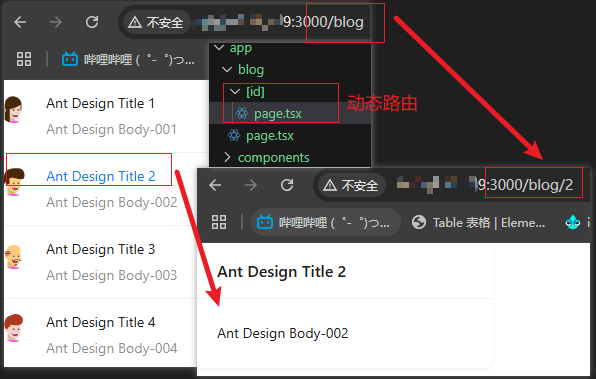Click the React icon of blog/page.tsx

tap(234, 135)
